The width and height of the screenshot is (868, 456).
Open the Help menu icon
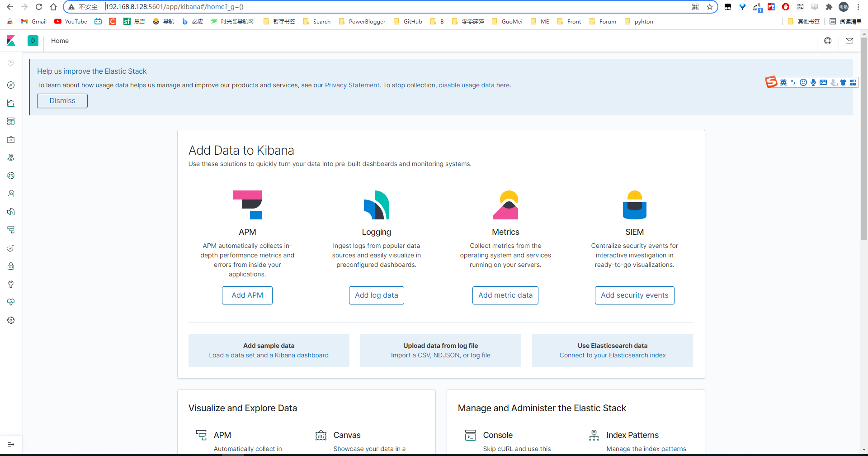pyautogui.click(x=828, y=41)
